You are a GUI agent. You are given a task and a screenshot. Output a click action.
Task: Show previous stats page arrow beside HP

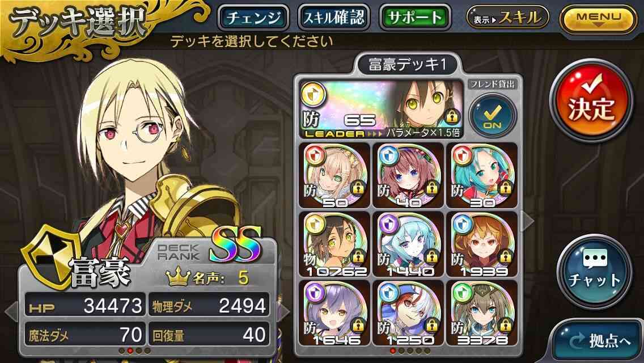(x=11, y=311)
